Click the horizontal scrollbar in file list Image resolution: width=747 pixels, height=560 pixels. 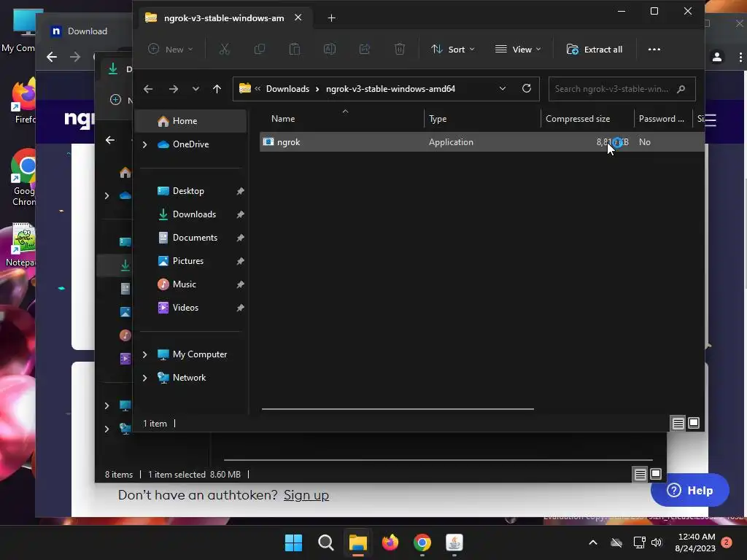pyautogui.click(x=398, y=408)
